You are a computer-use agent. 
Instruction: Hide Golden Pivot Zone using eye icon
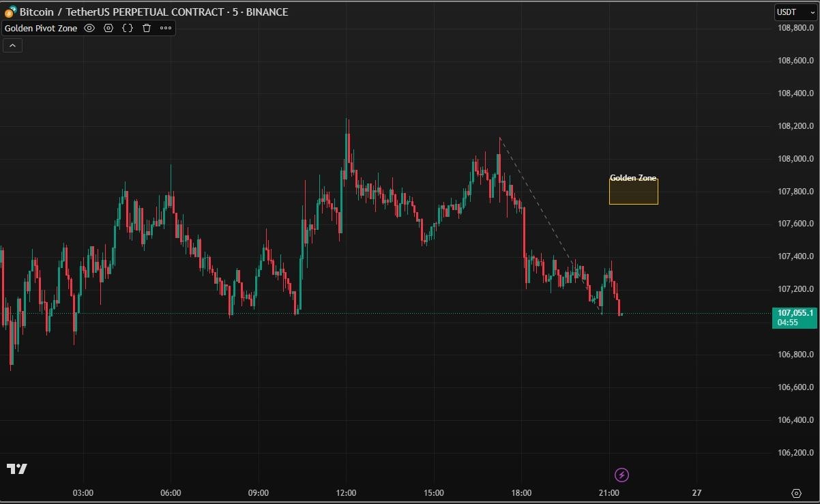pyautogui.click(x=89, y=28)
